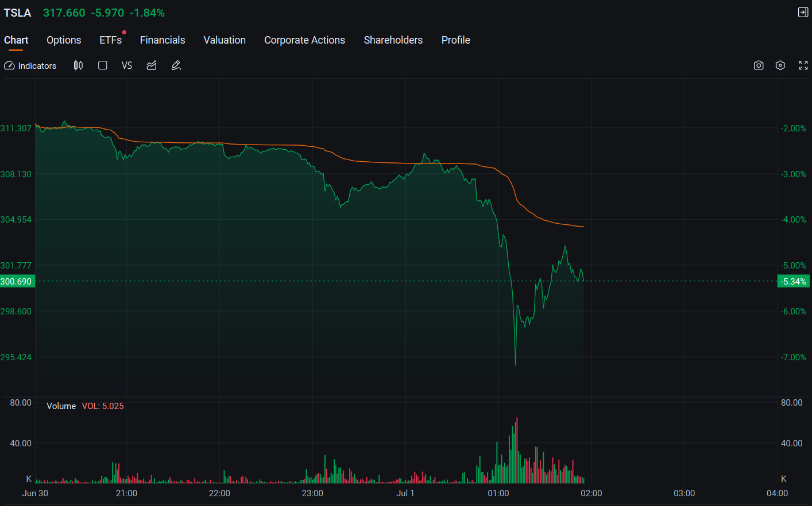This screenshot has height=506, width=812.
Task: Click the 22:00 time axis label
Action: 219,493
